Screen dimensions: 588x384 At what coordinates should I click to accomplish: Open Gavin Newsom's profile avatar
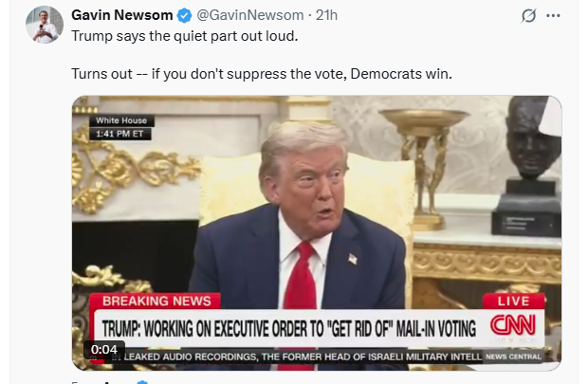45,25
